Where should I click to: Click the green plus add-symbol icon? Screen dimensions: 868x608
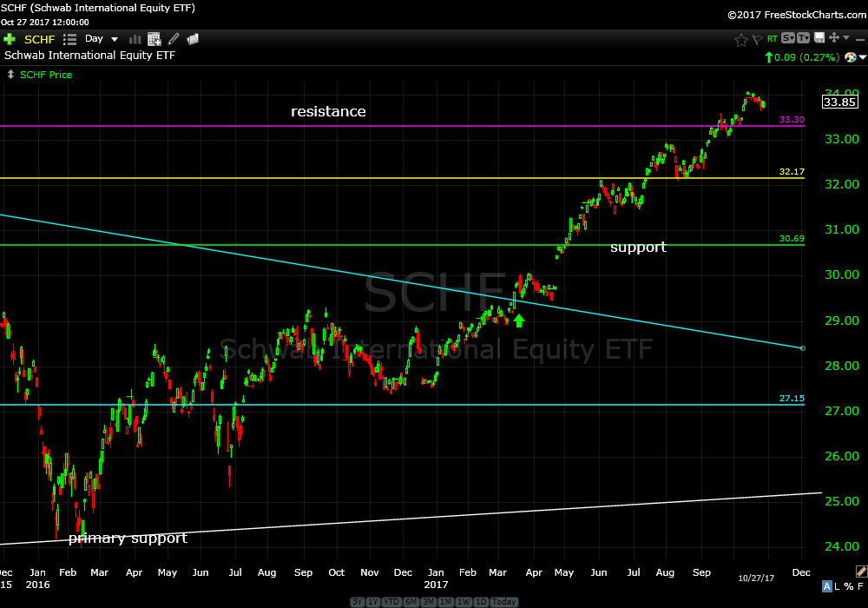coord(10,39)
